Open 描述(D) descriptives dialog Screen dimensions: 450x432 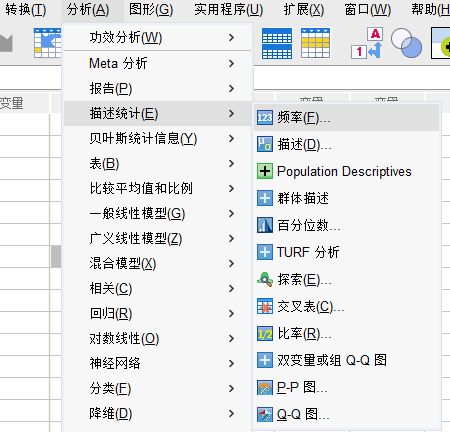click(x=347, y=145)
